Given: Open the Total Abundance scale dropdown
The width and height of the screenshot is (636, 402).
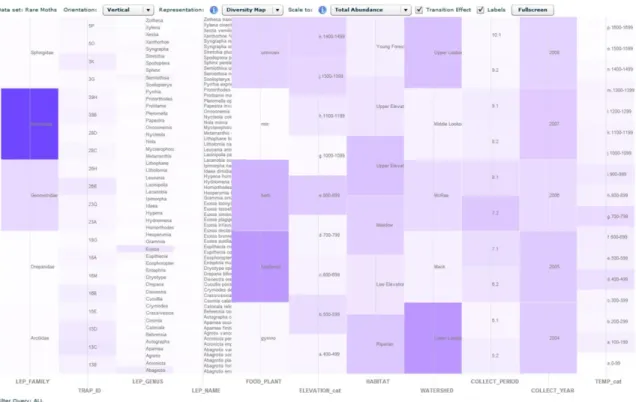Looking at the screenshot, I should 371,10.
